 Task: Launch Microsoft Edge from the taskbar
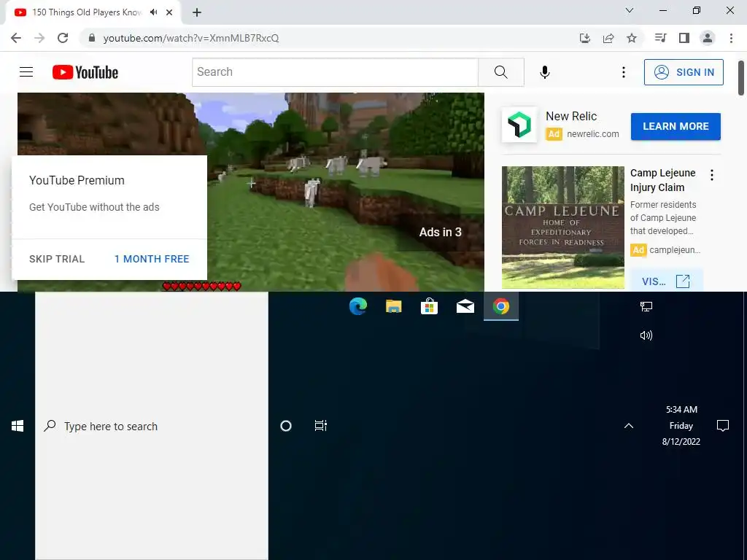click(357, 306)
